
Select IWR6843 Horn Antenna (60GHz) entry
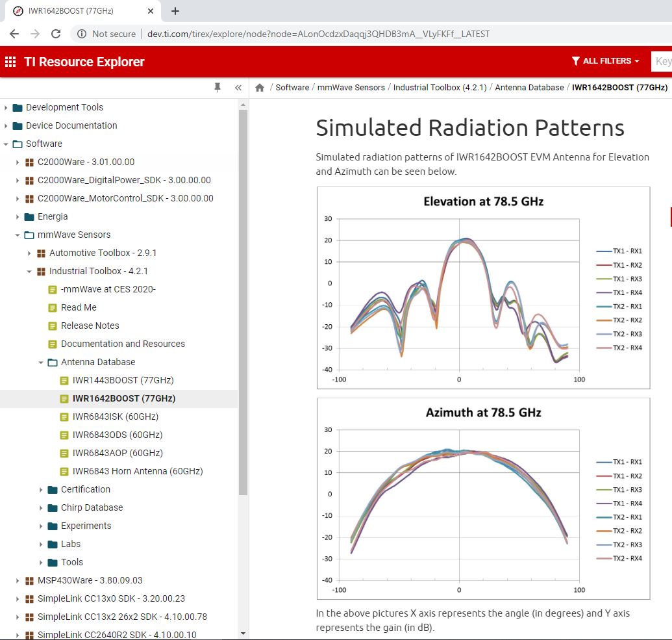coord(138,472)
